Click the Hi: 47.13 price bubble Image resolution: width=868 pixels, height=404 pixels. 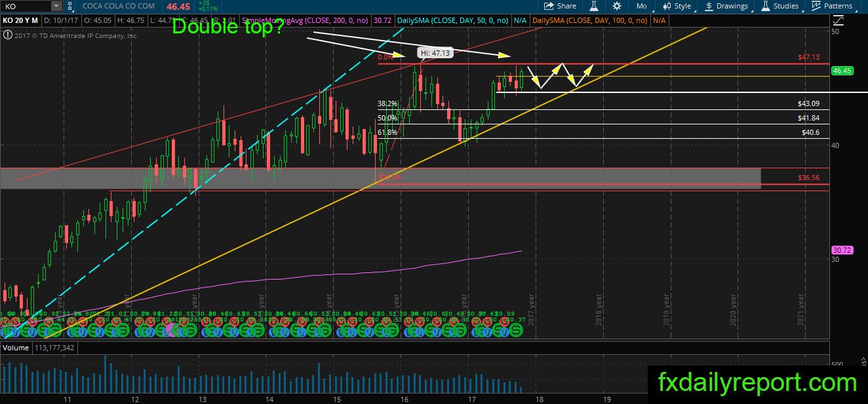pos(436,53)
